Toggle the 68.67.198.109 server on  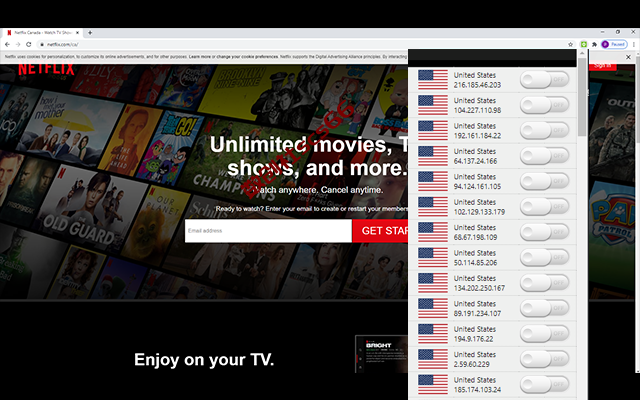pyautogui.click(x=544, y=232)
